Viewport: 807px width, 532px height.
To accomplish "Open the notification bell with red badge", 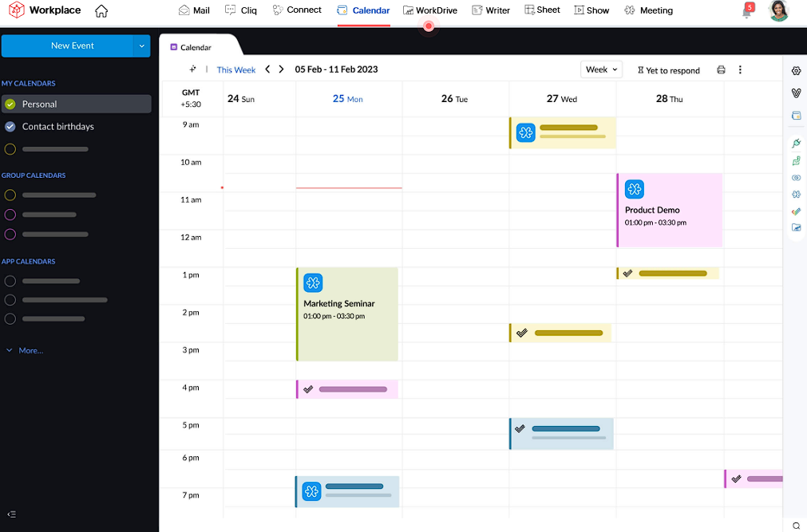I will click(x=746, y=10).
